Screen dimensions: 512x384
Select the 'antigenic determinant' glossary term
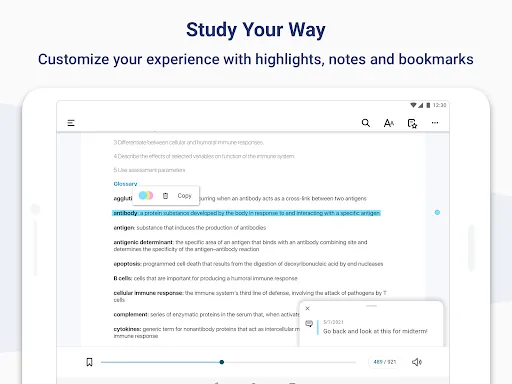(143, 242)
